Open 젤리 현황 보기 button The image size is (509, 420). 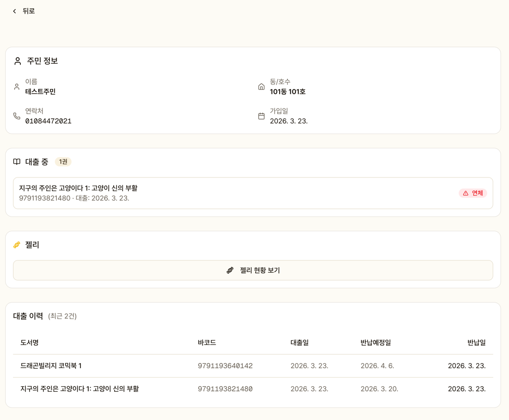253,270
